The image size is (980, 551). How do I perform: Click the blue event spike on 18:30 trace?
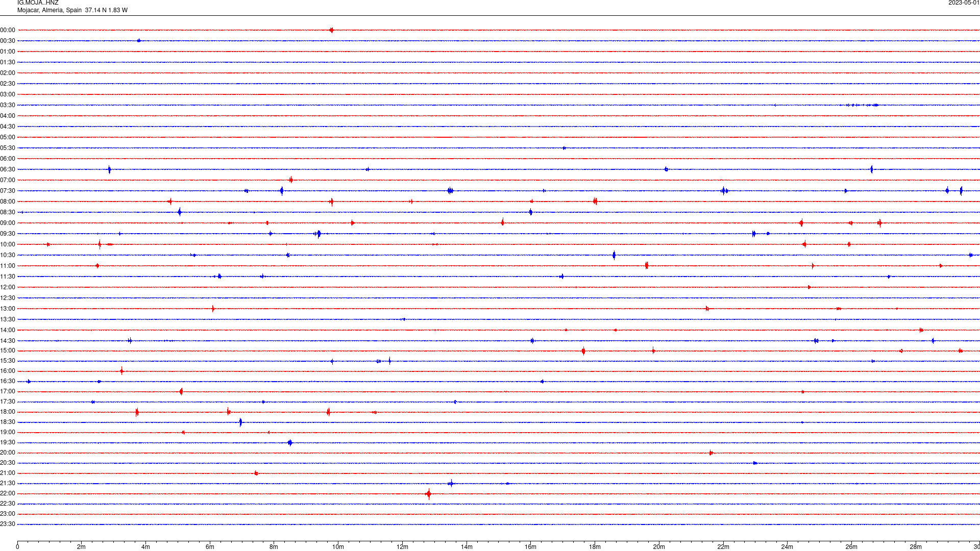tap(241, 422)
